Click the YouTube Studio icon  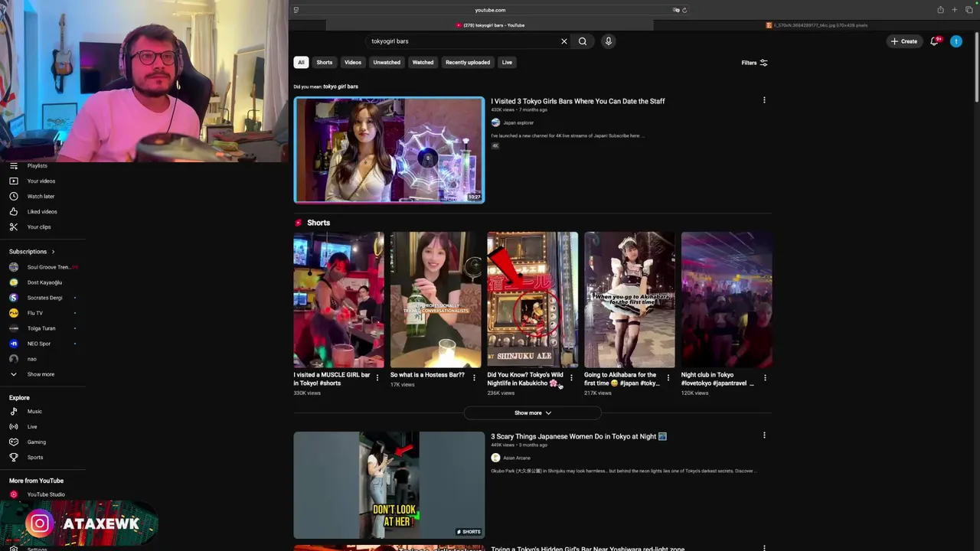(x=14, y=494)
